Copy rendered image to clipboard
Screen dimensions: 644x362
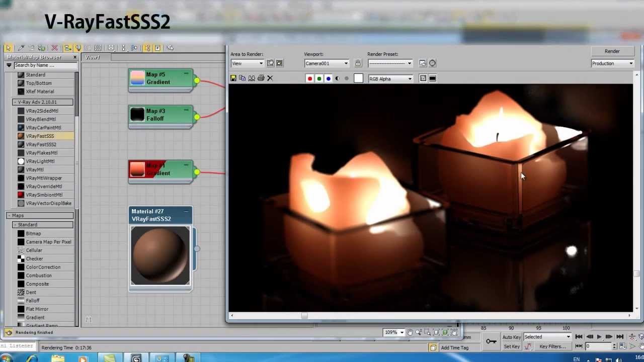(x=243, y=78)
